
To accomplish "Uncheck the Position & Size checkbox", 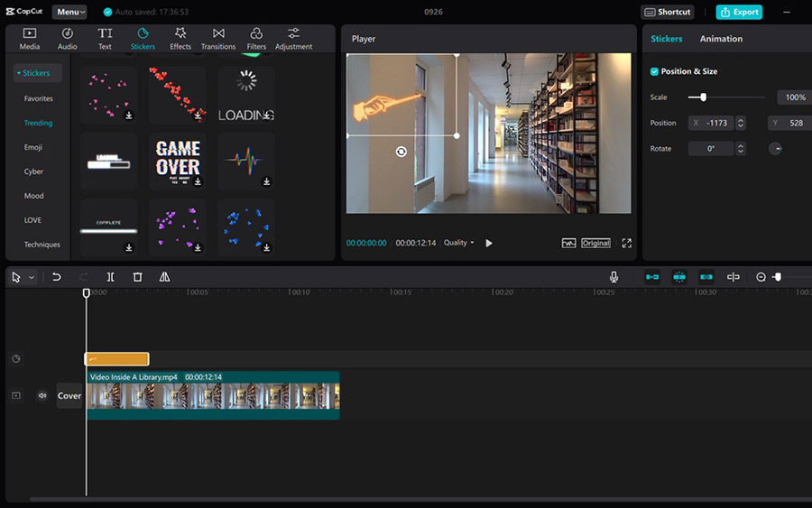I will pos(654,71).
